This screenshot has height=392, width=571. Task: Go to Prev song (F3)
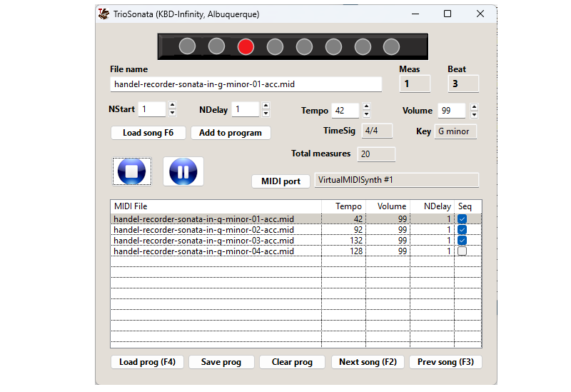point(445,362)
